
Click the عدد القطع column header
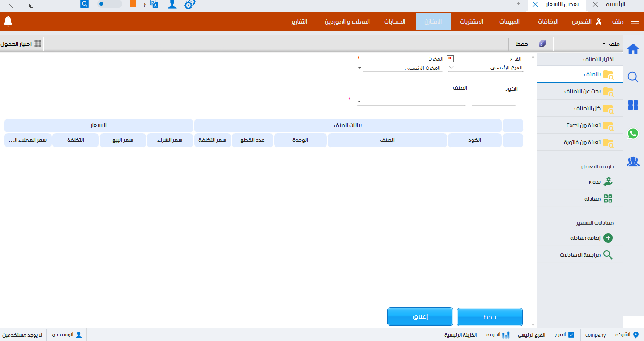[252, 140]
